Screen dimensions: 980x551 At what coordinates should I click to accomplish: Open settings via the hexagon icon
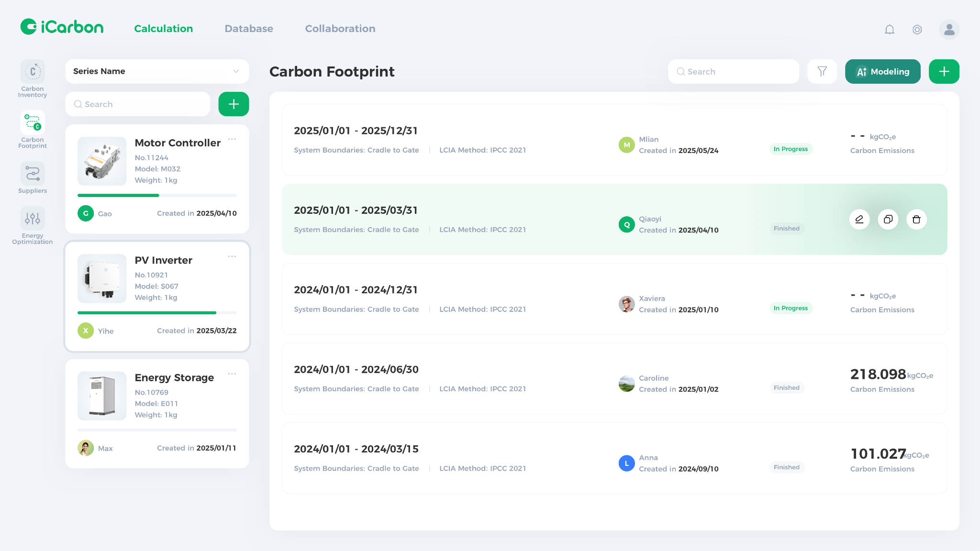[x=917, y=30]
